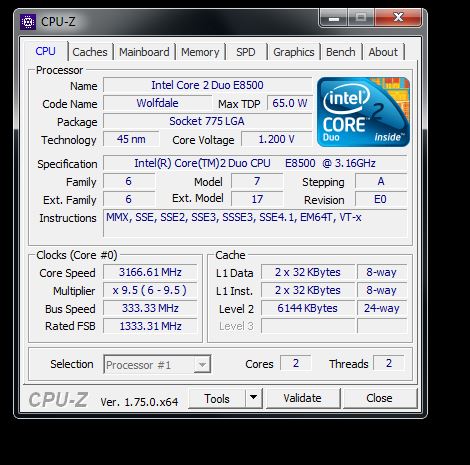Click the Validate button
Image resolution: width=470 pixels, height=465 pixels.
coord(303,398)
